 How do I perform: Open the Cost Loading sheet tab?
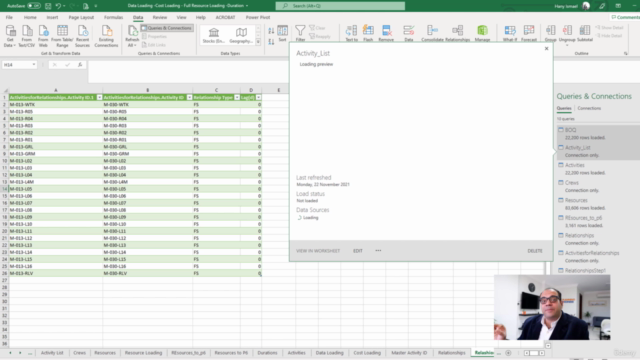click(x=367, y=353)
